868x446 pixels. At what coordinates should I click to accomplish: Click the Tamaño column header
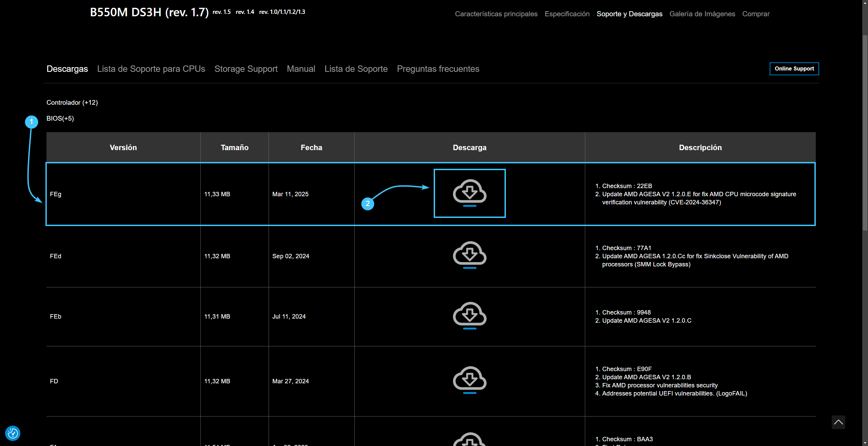[x=234, y=147]
